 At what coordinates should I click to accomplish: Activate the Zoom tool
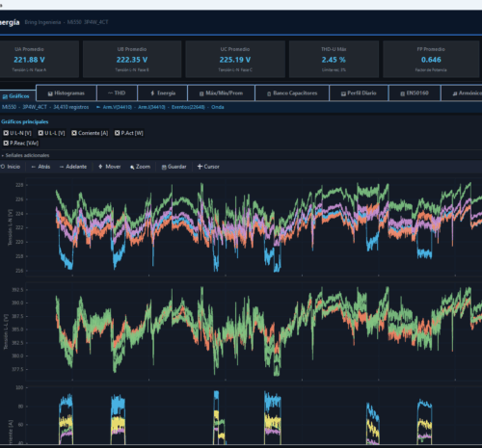tap(140, 167)
